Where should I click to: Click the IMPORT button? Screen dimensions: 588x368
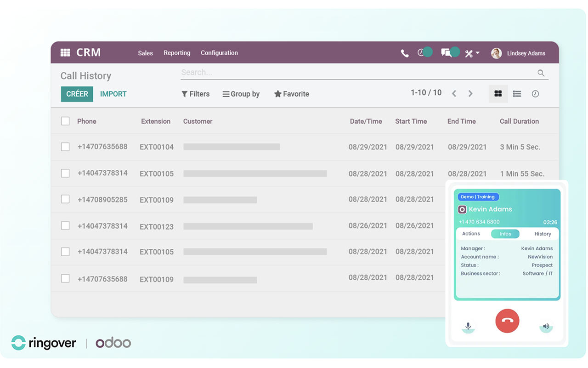(113, 94)
